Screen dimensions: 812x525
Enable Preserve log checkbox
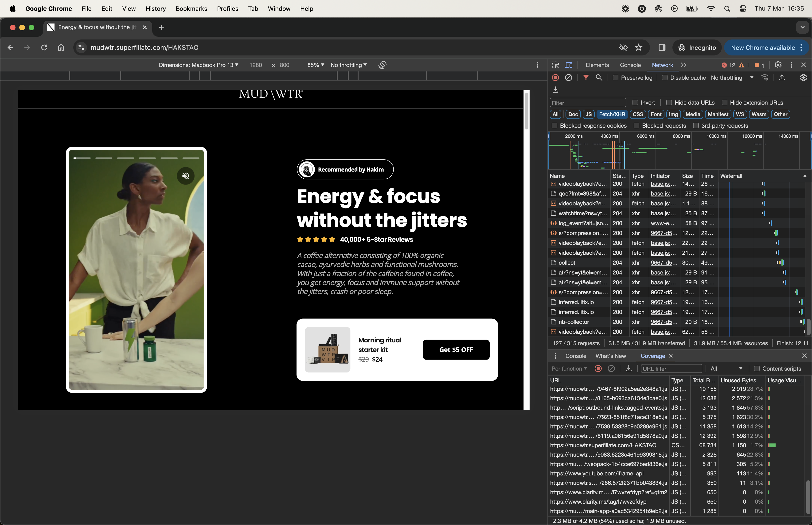pyautogui.click(x=615, y=78)
